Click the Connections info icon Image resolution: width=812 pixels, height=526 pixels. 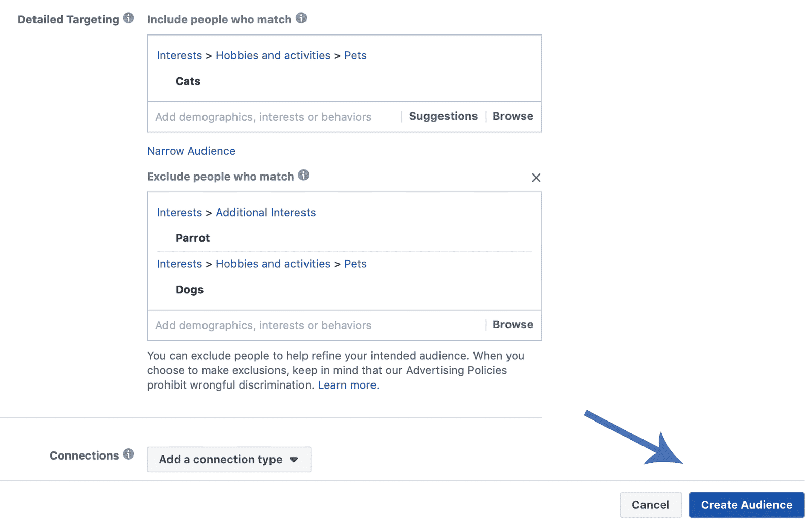tap(129, 454)
